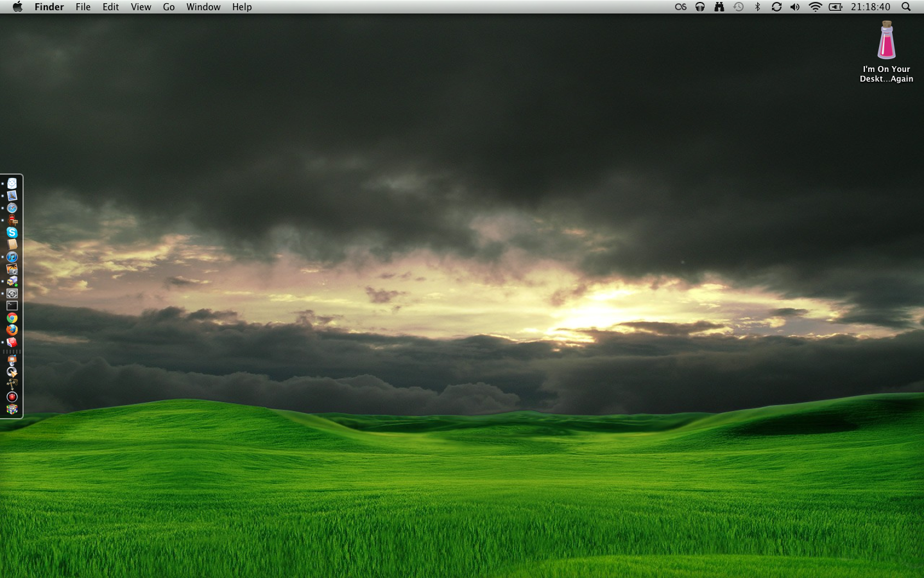Click the Last.fm menu bar icon
924x578 pixels.
[681, 7]
